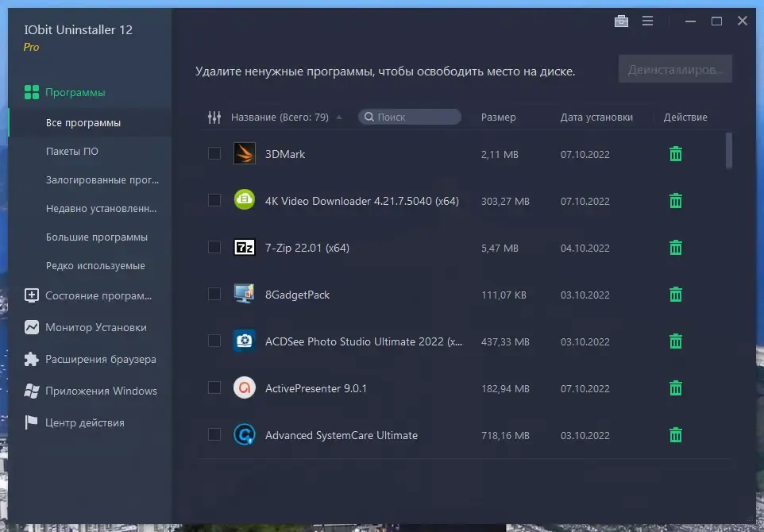Open the list filter sliders icon

coord(214,117)
